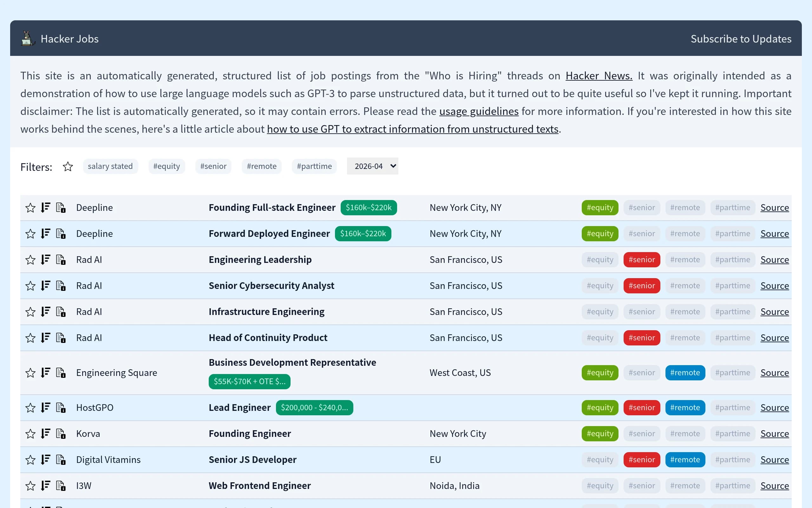Open document icon for Business Development Representative
The height and width of the screenshot is (508, 812).
coord(61,373)
